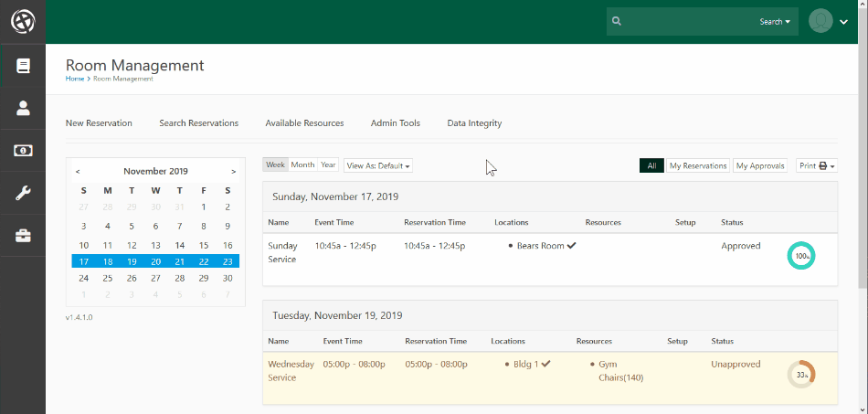Image resolution: width=868 pixels, height=414 pixels.
Task: Click the Rock logo icon in the sidebar
Action: 23,22
